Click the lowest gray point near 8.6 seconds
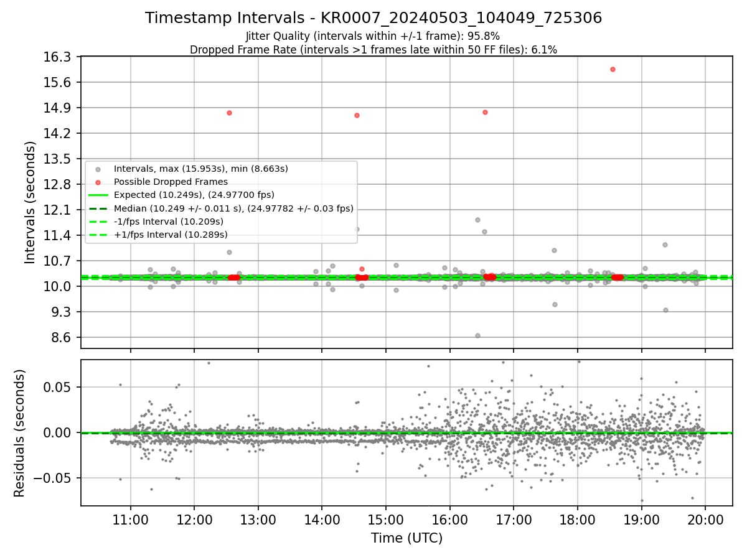This screenshot has width=747, height=560. (477, 335)
